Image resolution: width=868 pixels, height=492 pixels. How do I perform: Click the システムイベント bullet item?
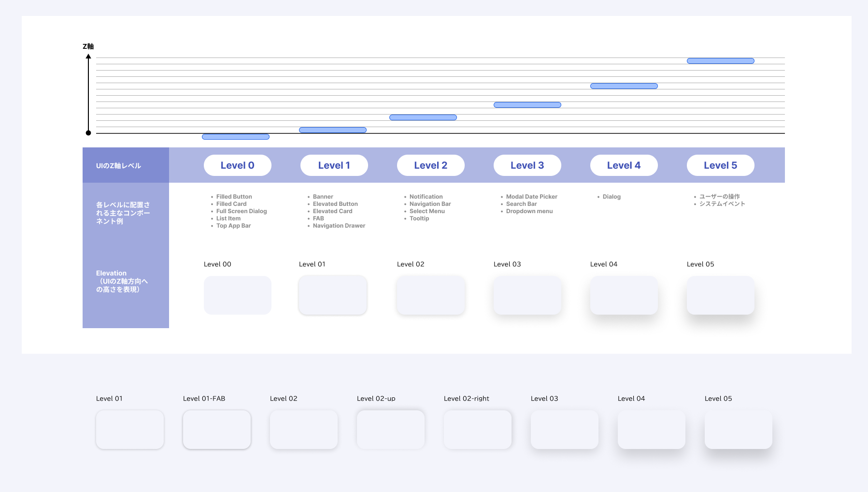[722, 204]
